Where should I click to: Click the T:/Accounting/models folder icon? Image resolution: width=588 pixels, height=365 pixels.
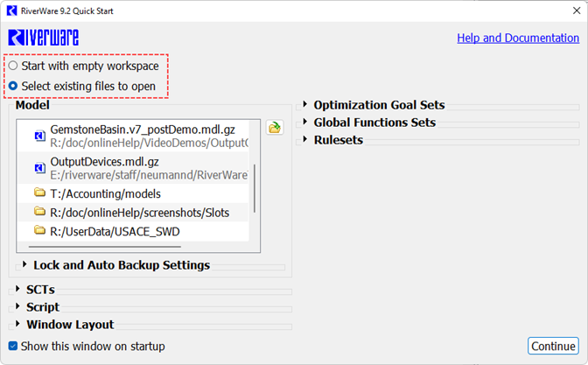(39, 193)
